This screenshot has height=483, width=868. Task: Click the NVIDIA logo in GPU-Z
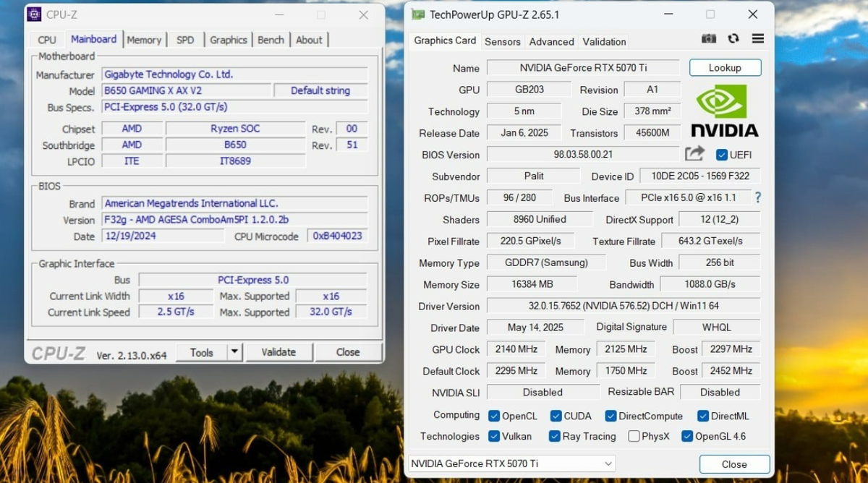tap(724, 111)
